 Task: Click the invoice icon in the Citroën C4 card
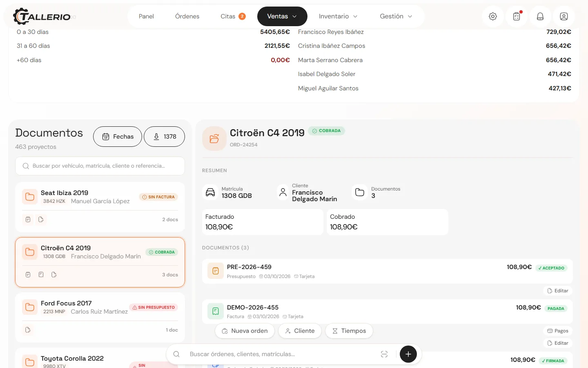pyautogui.click(x=41, y=275)
